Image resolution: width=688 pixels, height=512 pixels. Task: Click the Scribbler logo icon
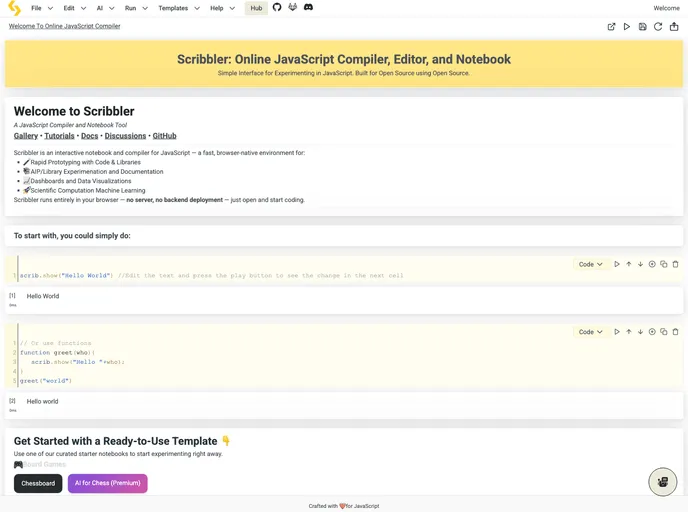coord(14,8)
